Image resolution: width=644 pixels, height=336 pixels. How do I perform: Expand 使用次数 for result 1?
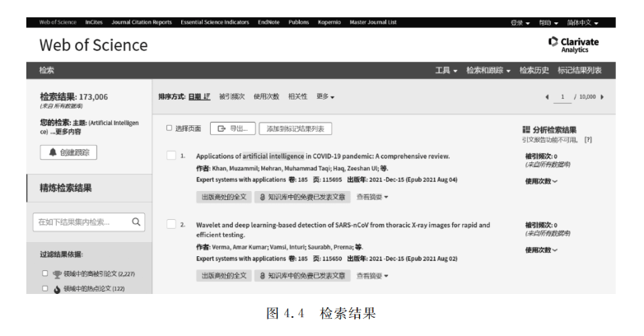coord(541,181)
